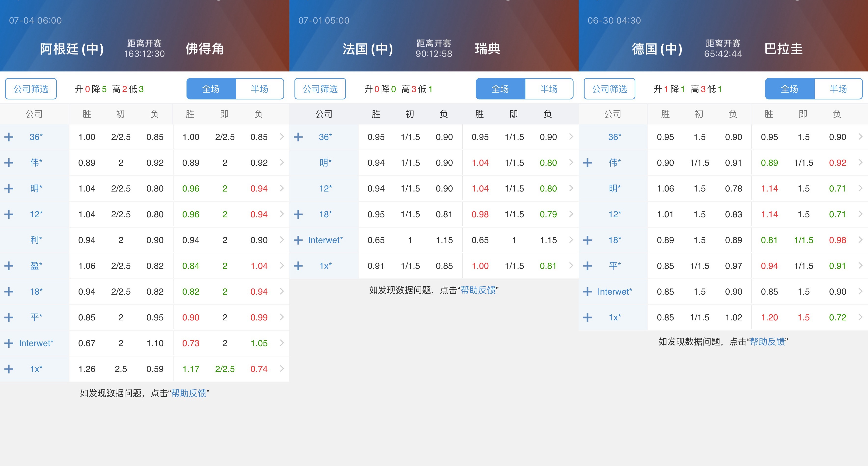The height and width of the screenshot is (466, 868).
Task: Open 明* row detail chevron in France panel
Action: pos(571,163)
